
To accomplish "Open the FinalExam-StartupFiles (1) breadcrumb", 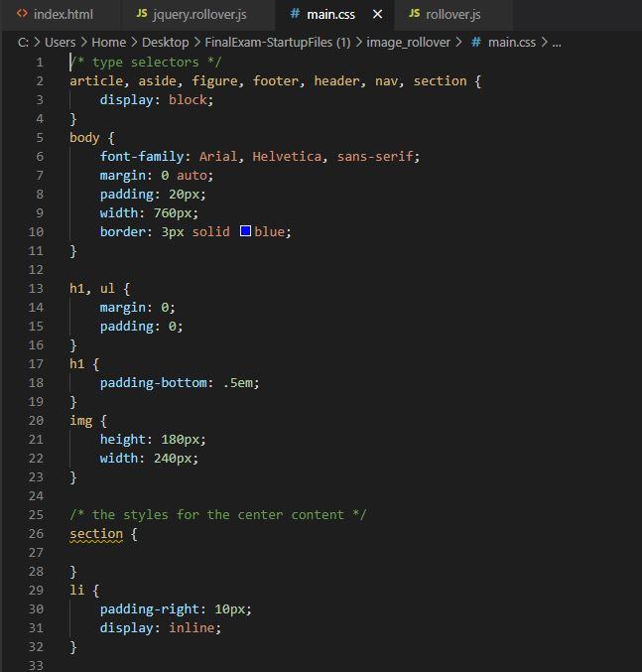I will (x=278, y=42).
